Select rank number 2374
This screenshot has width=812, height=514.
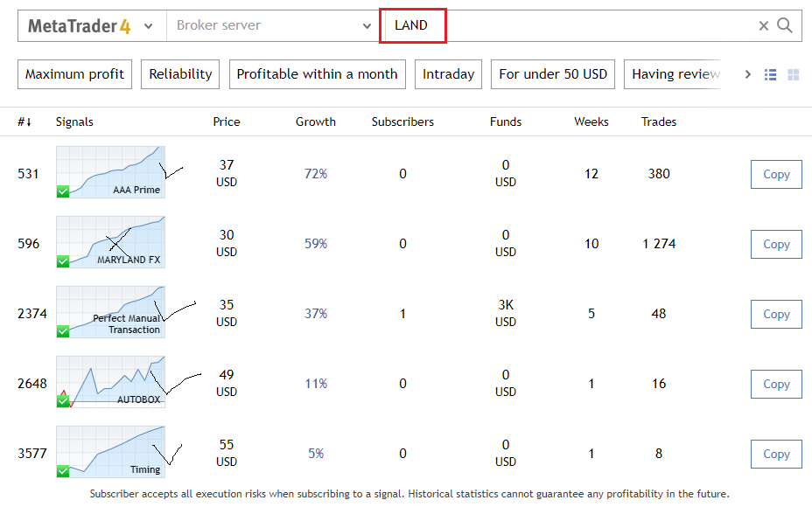32,314
